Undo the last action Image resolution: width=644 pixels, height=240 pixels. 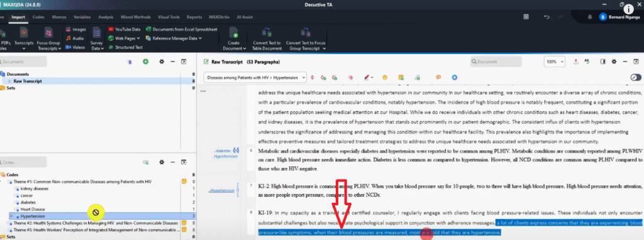pos(547,17)
